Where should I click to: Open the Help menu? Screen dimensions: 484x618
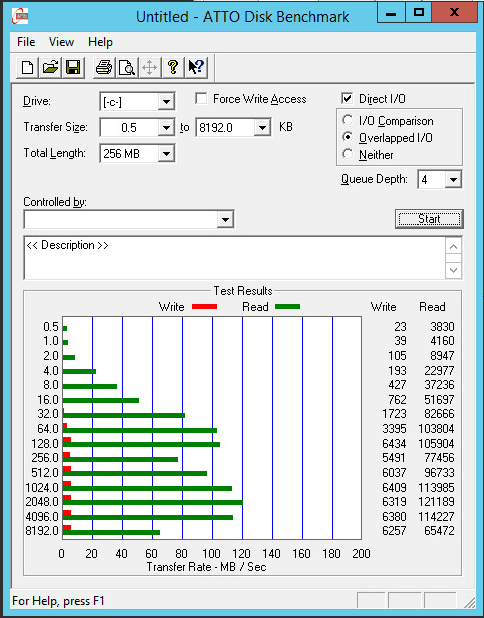pyautogui.click(x=100, y=42)
